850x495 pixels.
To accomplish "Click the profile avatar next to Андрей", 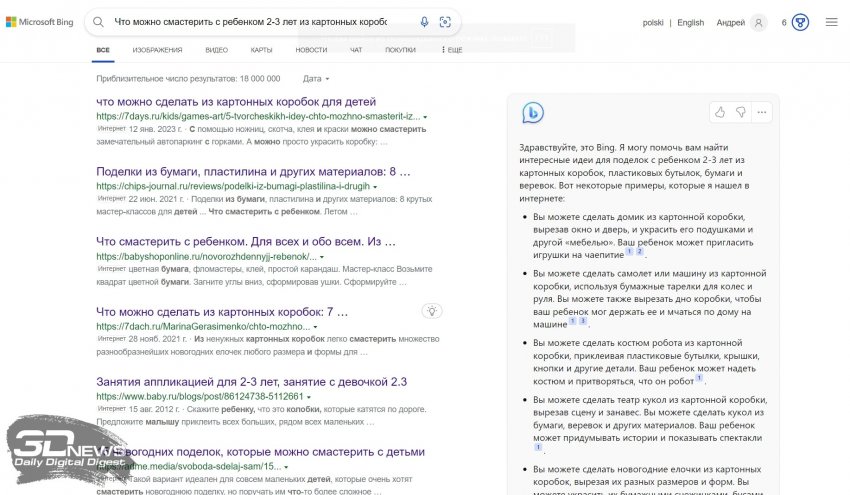I will (759, 22).
